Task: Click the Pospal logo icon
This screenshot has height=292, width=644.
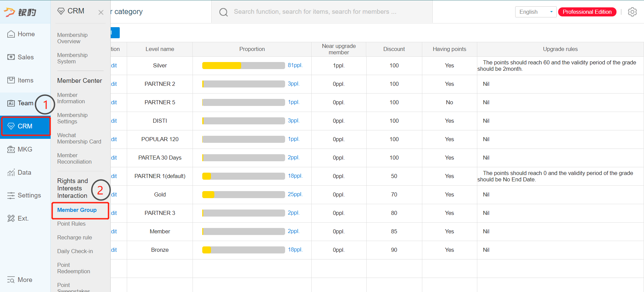Action: pos(9,12)
